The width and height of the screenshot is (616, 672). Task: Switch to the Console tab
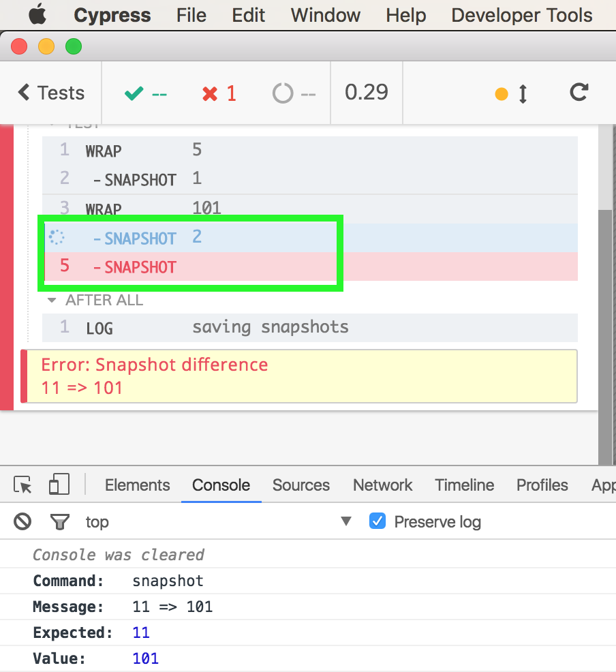point(221,485)
